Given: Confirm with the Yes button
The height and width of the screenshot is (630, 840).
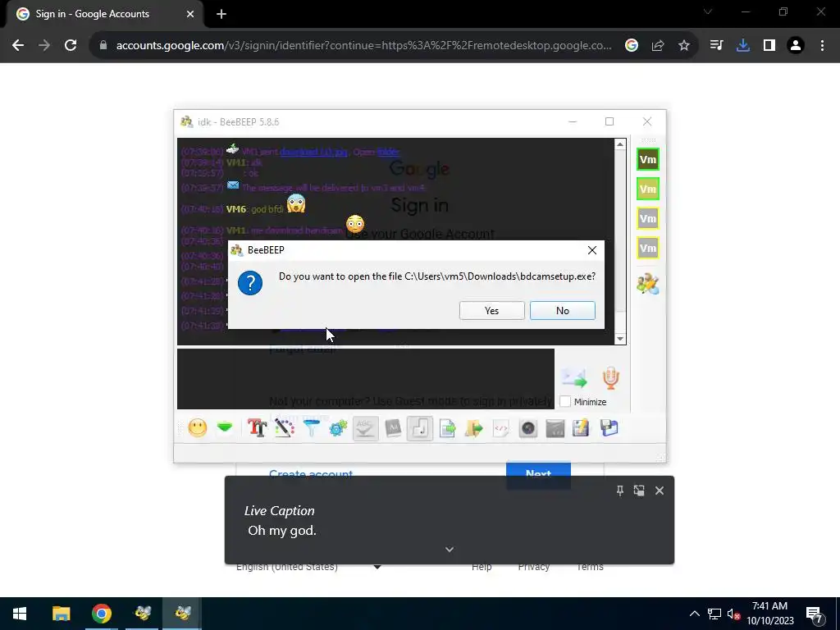Looking at the screenshot, I should 492,311.
